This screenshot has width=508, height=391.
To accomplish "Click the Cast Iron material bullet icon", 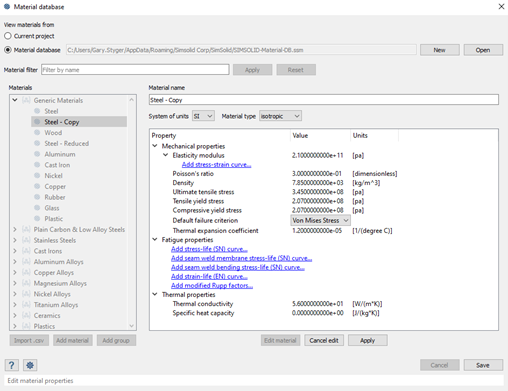I will click(37, 165).
